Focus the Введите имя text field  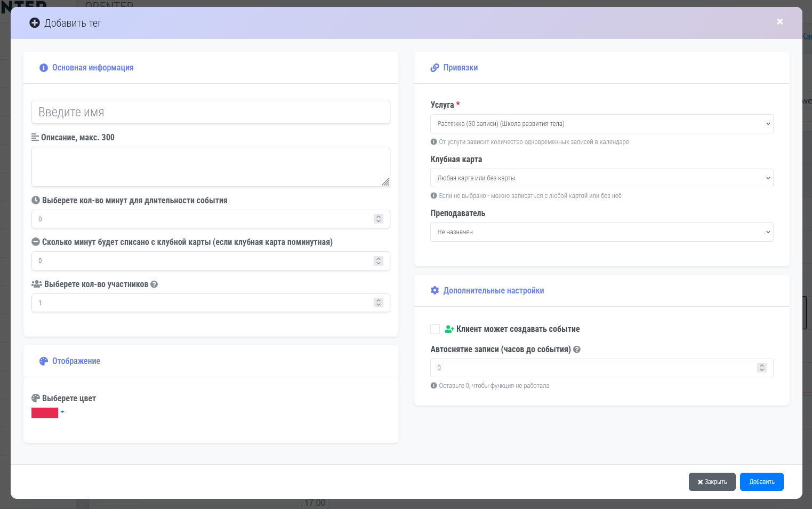211,112
